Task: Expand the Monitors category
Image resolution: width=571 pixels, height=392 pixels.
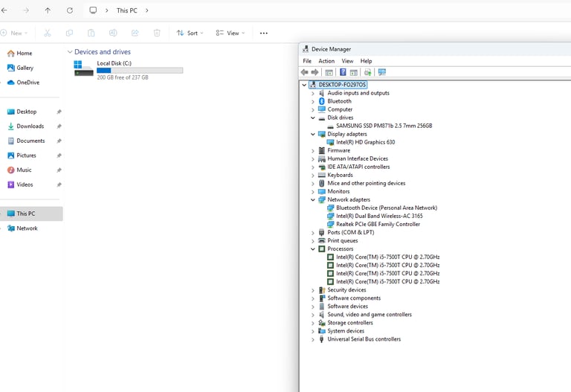Action: click(313, 192)
